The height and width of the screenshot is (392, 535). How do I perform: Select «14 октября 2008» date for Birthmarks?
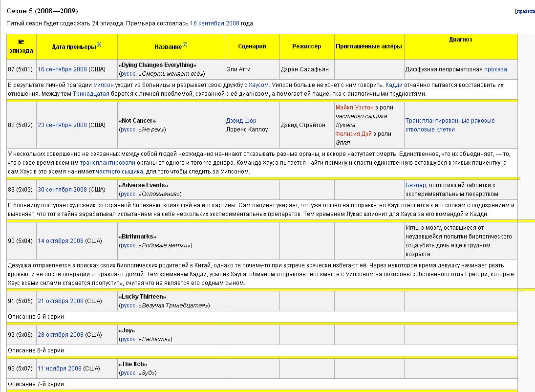coord(61,241)
